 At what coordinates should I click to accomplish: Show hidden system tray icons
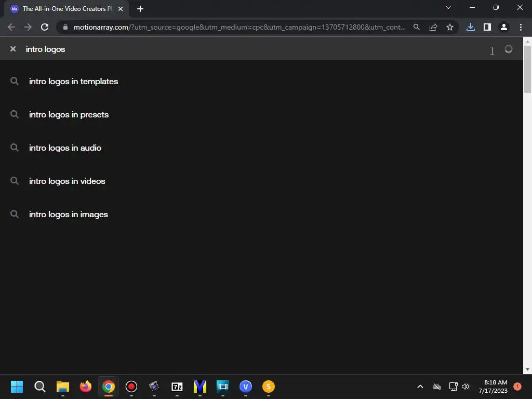coord(420,387)
